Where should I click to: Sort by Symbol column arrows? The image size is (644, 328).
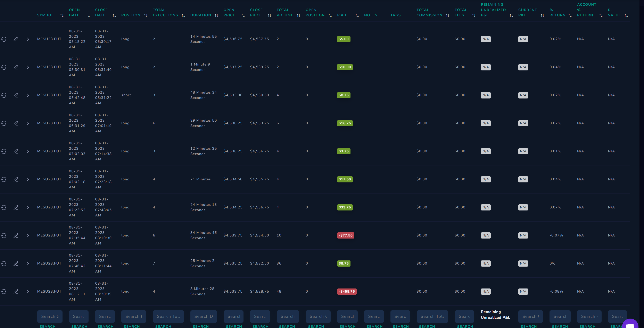(62, 16)
